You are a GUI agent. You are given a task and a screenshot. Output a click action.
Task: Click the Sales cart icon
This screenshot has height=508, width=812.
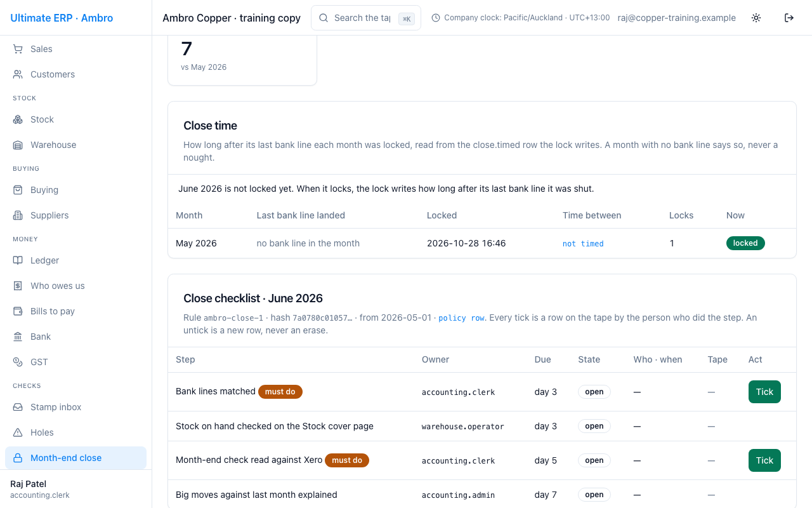(18, 49)
